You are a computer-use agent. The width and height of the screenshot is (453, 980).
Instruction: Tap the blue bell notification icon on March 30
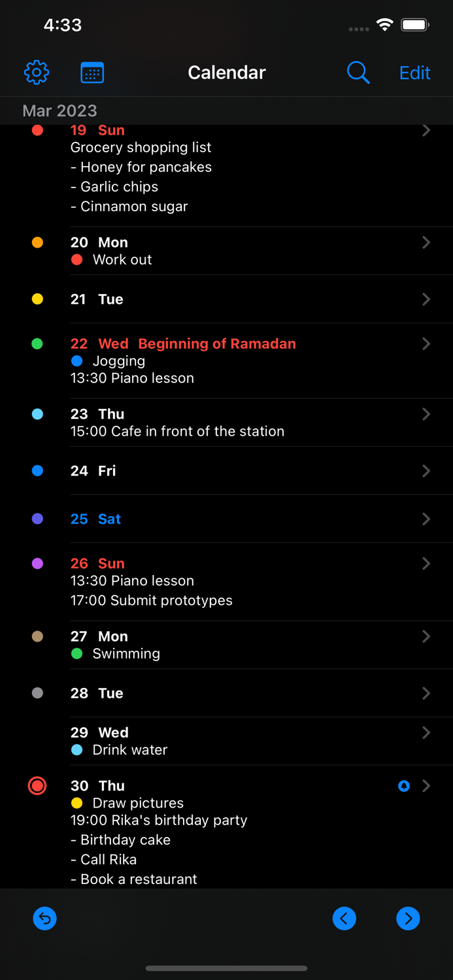click(403, 786)
